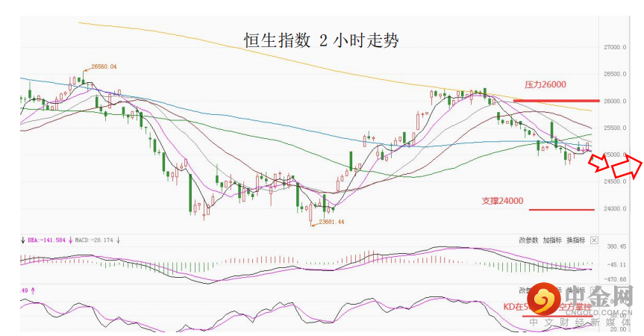Click 换指标 in MACD panel
644x336 pixels.
coord(575,240)
